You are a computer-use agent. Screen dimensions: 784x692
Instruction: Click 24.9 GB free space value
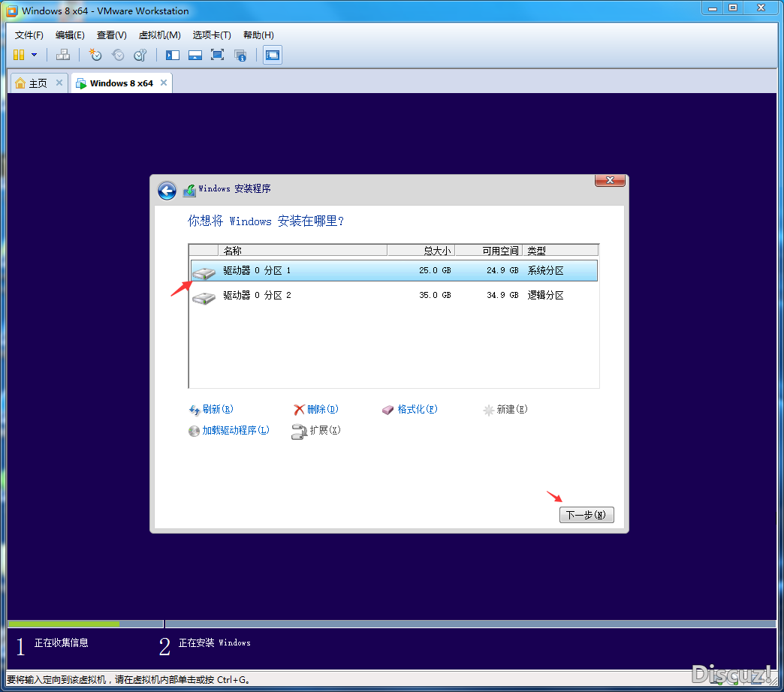502,270
